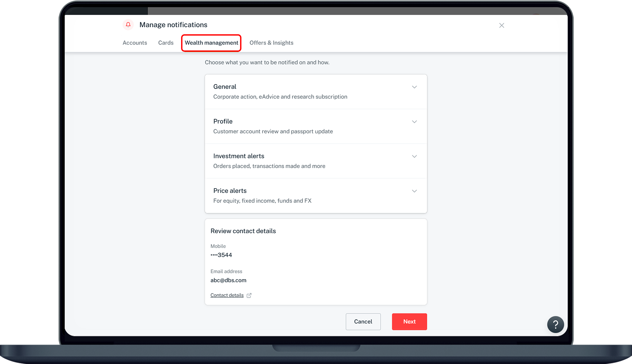The width and height of the screenshot is (632, 364).
Task: Select the Wealth management tab
Action: tap(211, 43)
